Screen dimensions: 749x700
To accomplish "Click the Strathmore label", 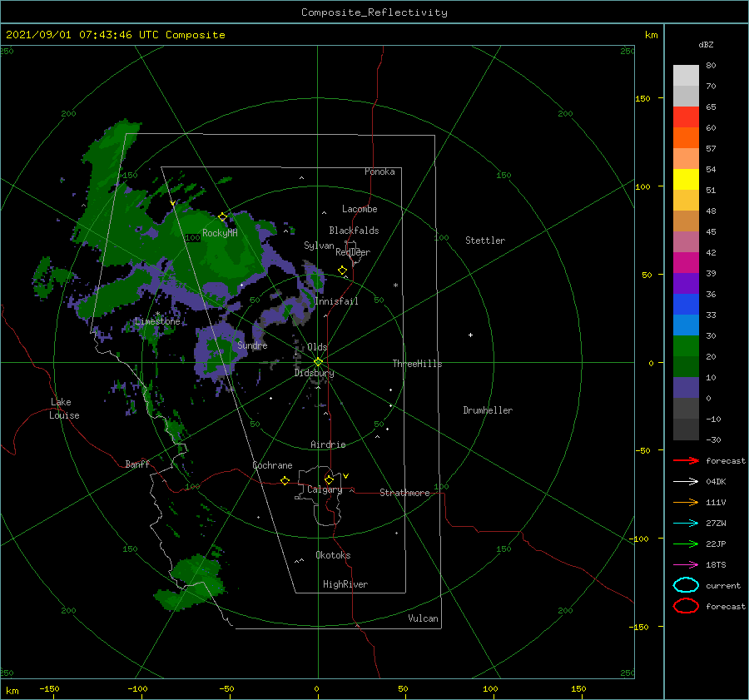I will (404, 493).
